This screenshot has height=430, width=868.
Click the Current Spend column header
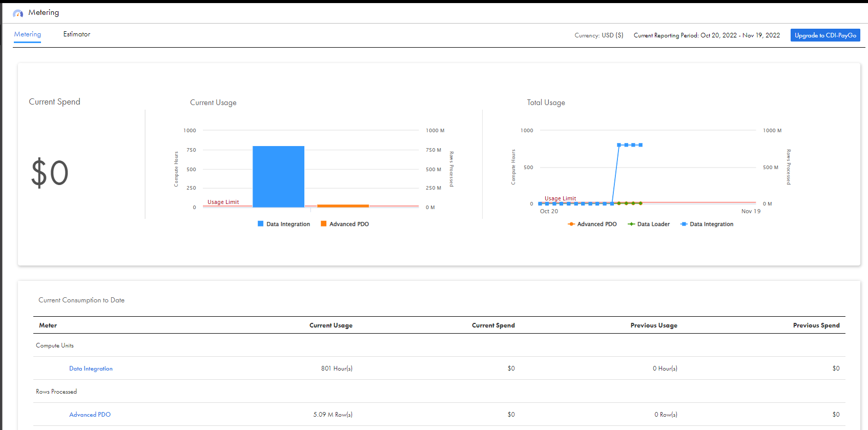[x=493, y=325]
